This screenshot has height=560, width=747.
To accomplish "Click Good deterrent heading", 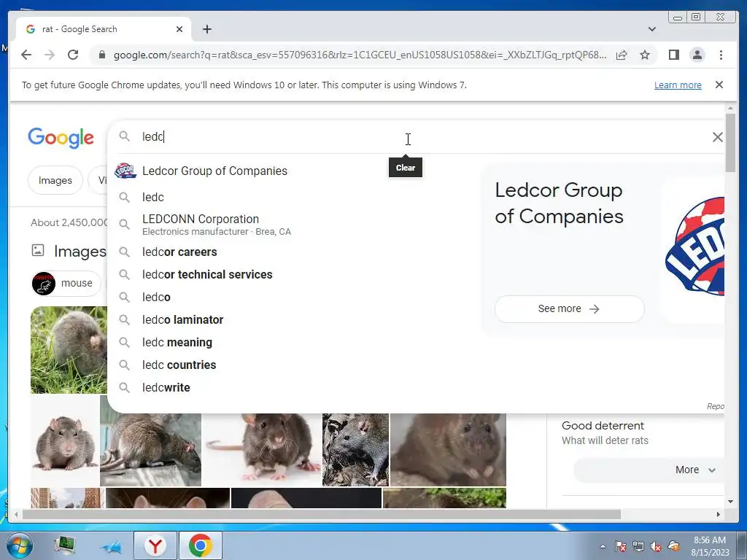I will point(603,426).
